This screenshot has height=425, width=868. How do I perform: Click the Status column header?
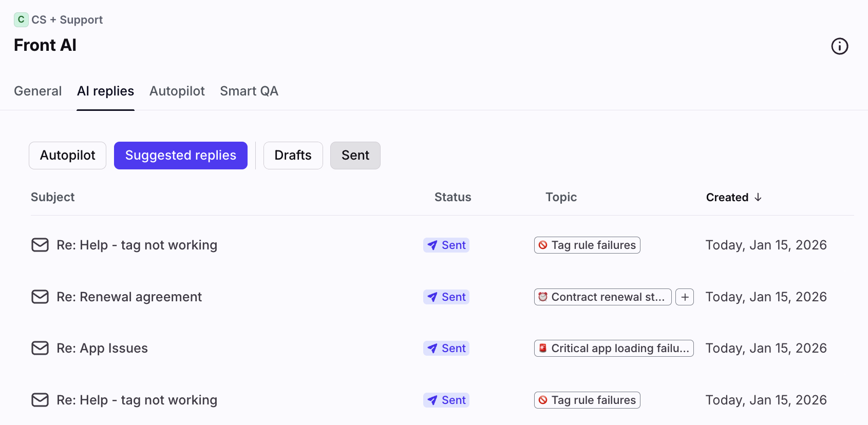452,197
